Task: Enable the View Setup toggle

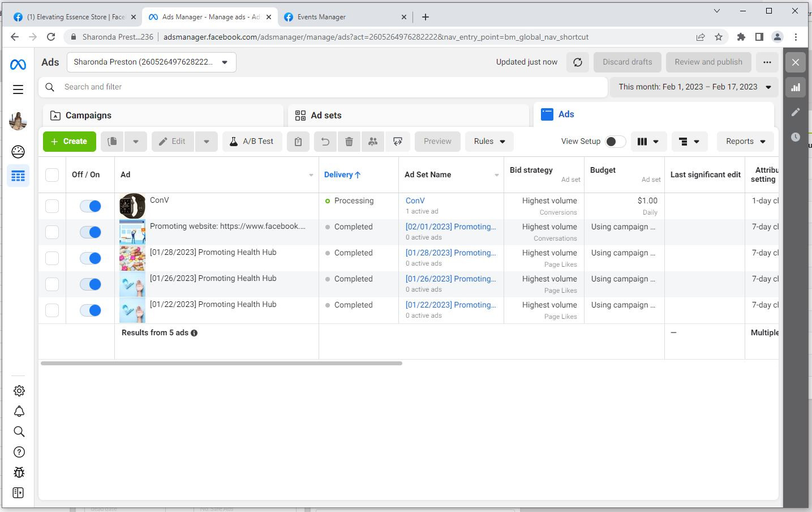Action: (x=615, y=142)
